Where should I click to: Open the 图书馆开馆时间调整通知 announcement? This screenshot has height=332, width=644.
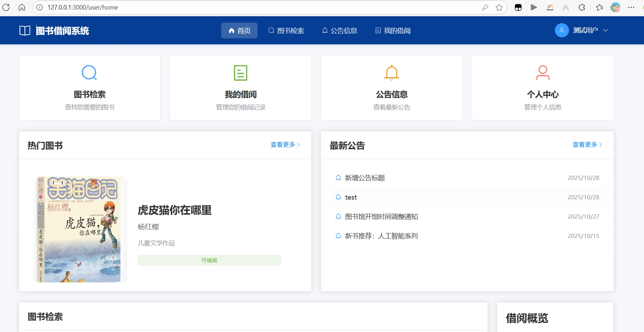coord(381,217)
